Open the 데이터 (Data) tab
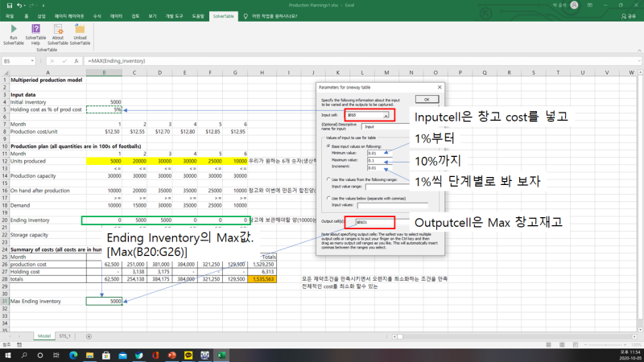 [x=116, y=16]
